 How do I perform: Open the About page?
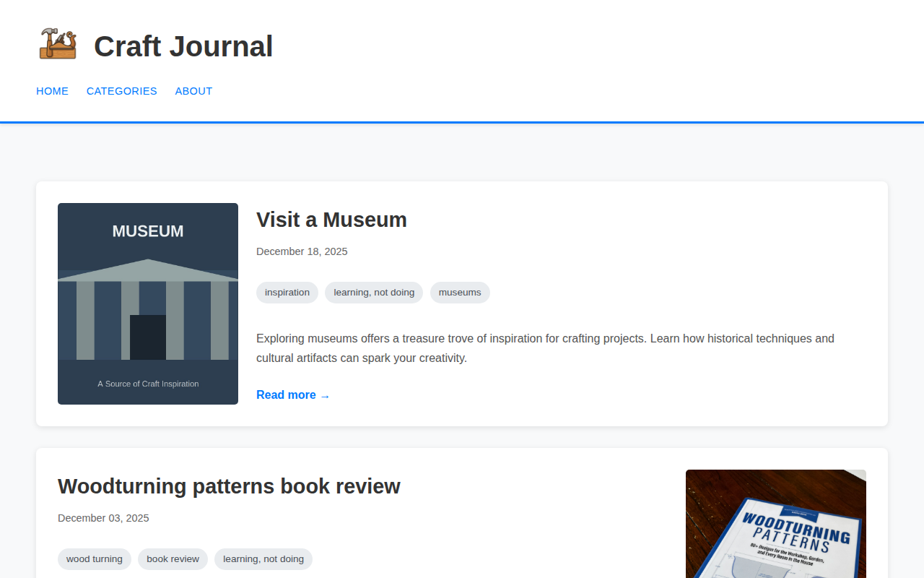[193, 91]
